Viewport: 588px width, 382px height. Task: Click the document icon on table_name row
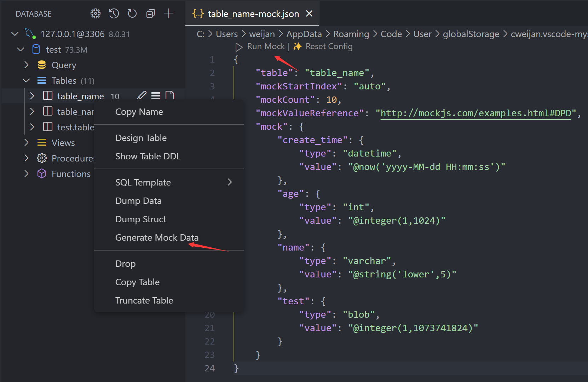[170, 95]
